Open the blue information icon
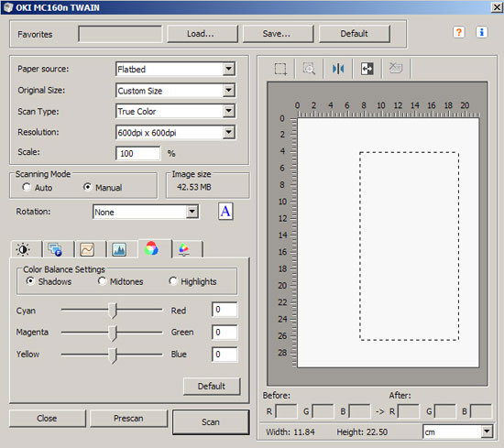504x448 pixels. click(x=481, y=32)
